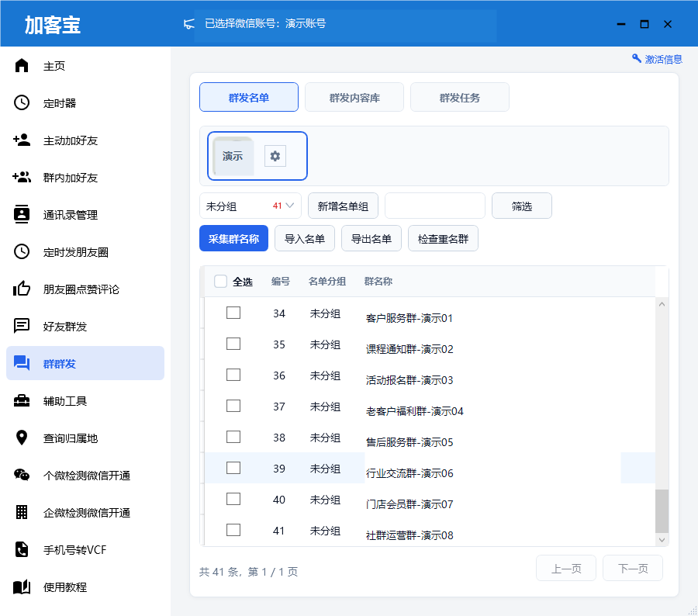Click the chat bubbles icon beside 群群发
Viewport: 698px width, 616px height.
22,363
